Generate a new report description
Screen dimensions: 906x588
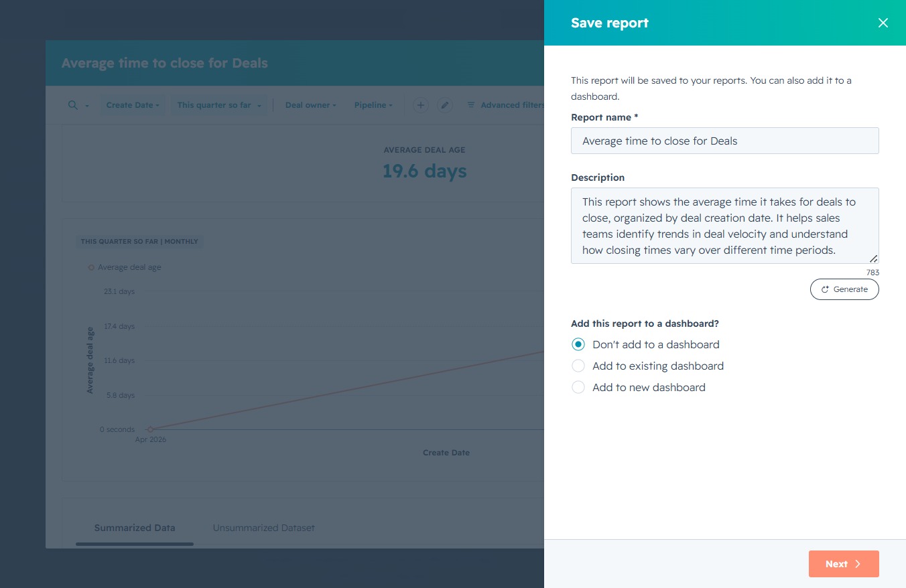tap(844, 289)
